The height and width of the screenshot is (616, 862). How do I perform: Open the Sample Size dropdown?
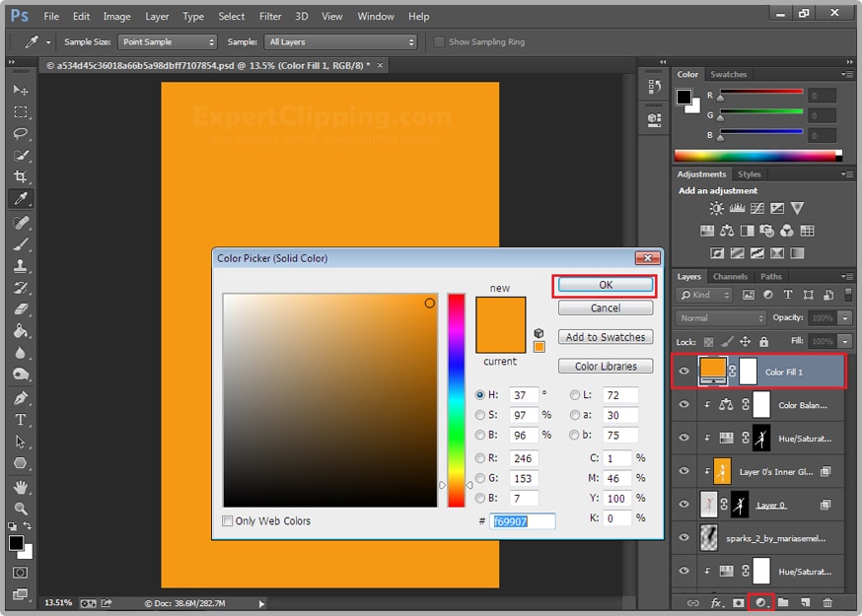(x=166, y=41)
